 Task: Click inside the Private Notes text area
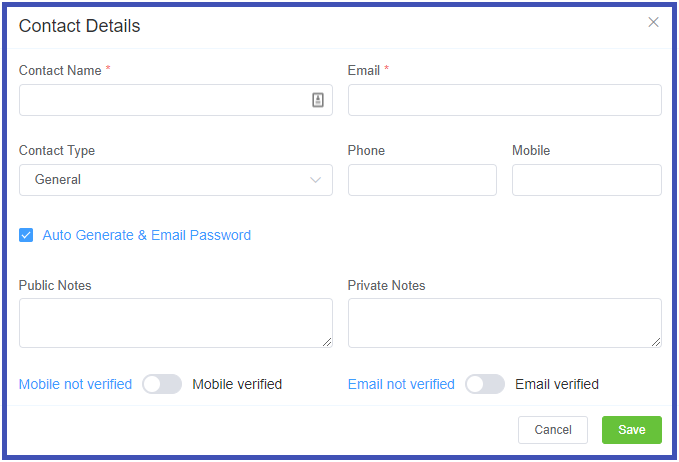pyautogui.click(x=504, y=322)
